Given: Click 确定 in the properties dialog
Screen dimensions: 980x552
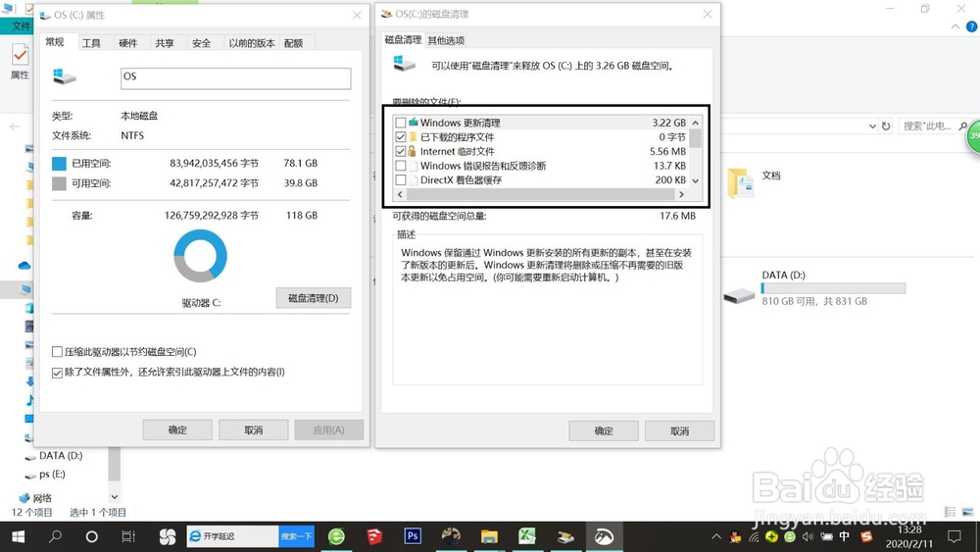Looking at the screenshot, I should pyautogui.click(x=177, y=430).
